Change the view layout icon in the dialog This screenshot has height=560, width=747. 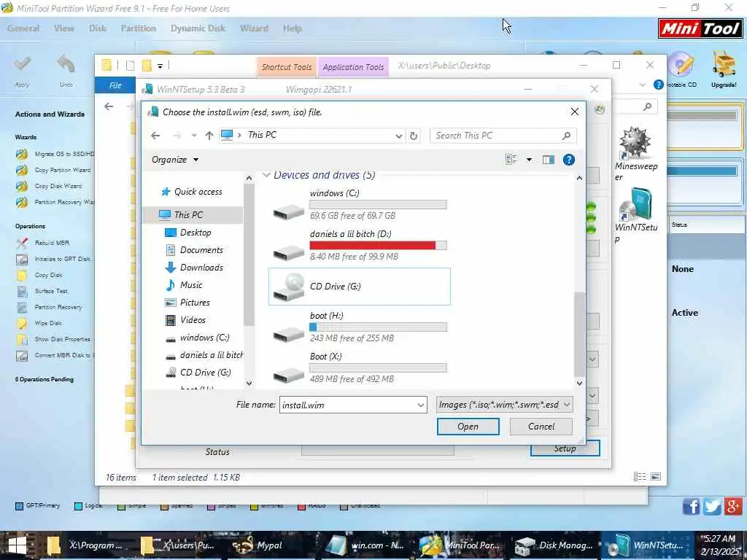coord(511,160)
